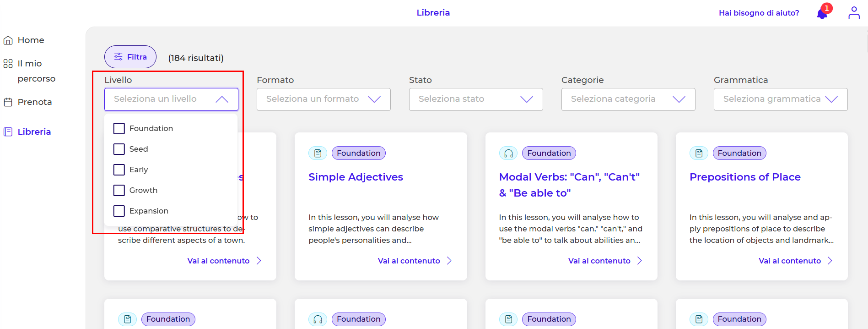Check the Foundation level checkbox

[119, 129]
